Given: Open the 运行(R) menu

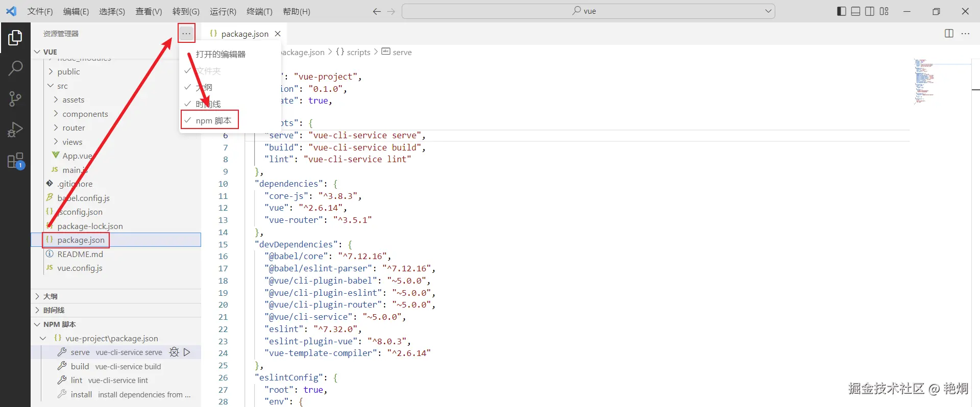Looking at the screenshot, I should (x=223, y=11).
